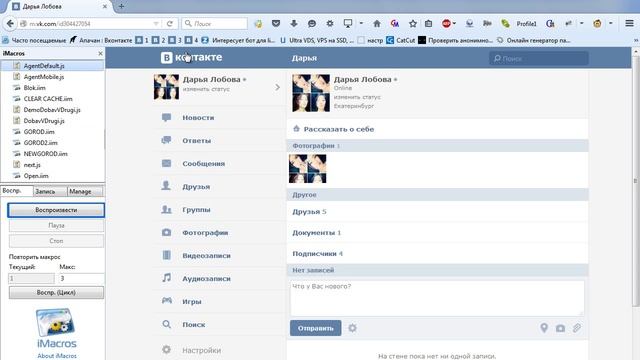The height and width of the screenshot is (360, 640).
Task: Click the Сообщения envelope icon
Action: [167, 163]
